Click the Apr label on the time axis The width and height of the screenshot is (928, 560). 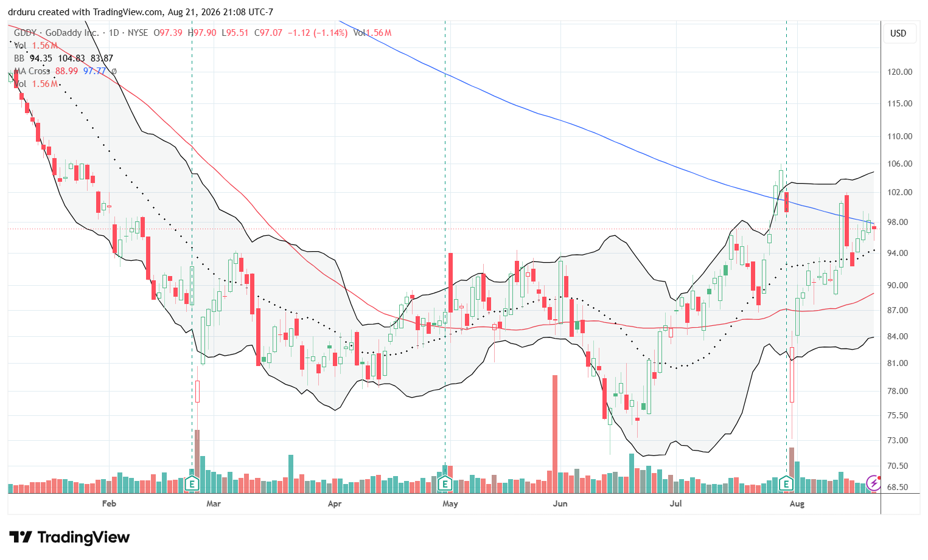(335, 503)
